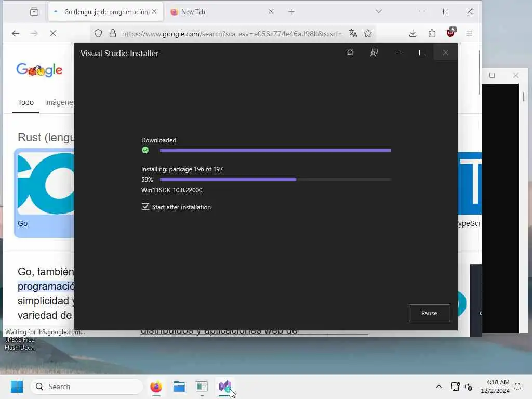
Task: Maximize the Visual Studio Installer window
Action: 422,52
